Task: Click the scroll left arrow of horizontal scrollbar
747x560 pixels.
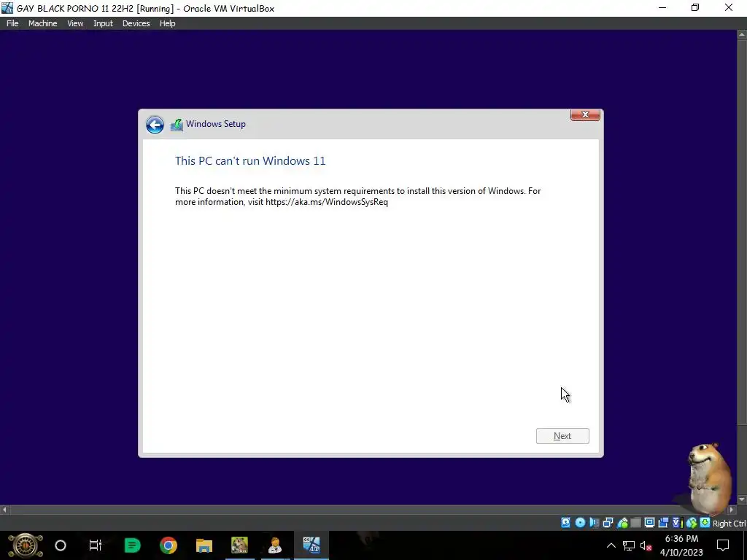Action: click(4, 510)
